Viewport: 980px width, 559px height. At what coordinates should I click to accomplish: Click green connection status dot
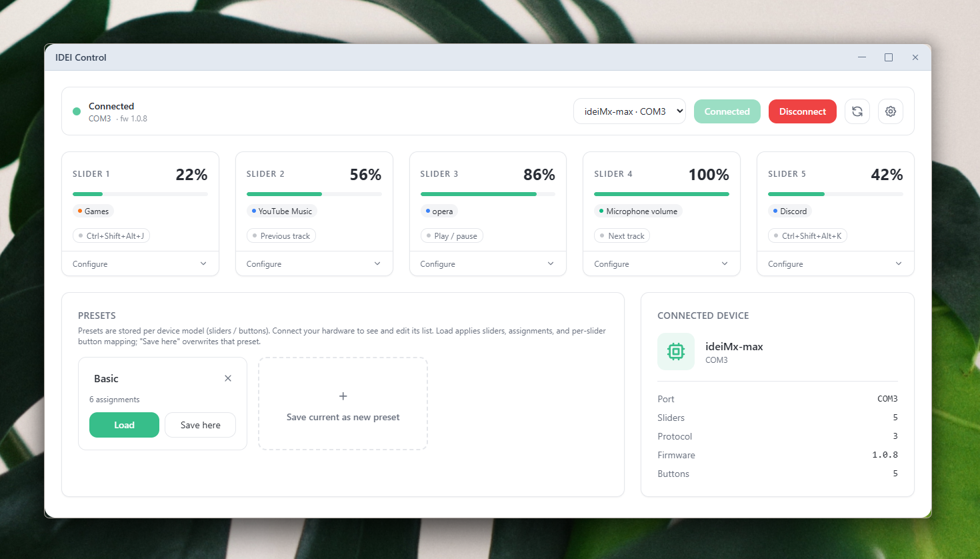(x=77, y=111)
